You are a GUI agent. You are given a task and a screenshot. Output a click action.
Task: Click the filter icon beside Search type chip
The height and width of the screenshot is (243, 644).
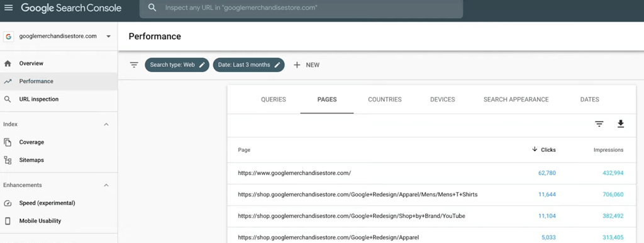(x=134, y=65)
